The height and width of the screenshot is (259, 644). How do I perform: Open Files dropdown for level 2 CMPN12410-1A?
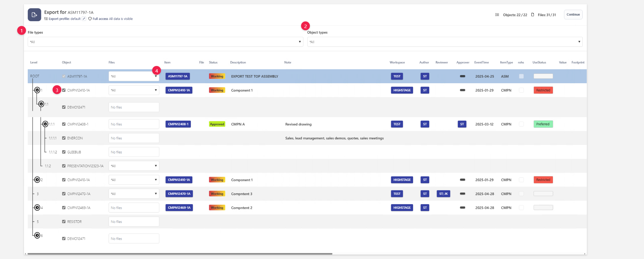pos(134,180)
